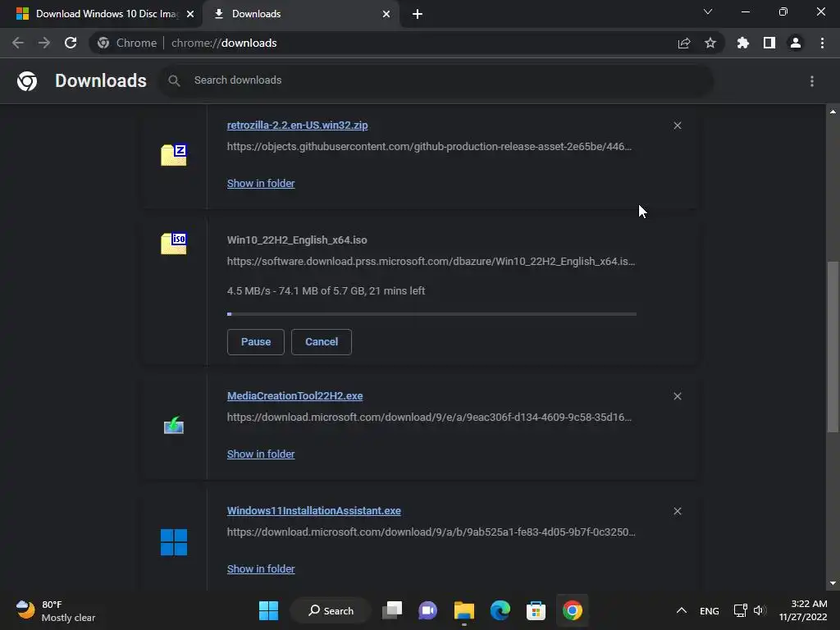Click the browser forward arrow
Image resolution: width=840 pixels, height=630 pixels.
click(x=44, y=43)
